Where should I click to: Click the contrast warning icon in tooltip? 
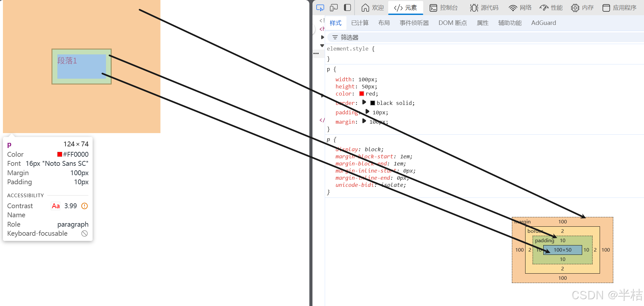[85, 206]
